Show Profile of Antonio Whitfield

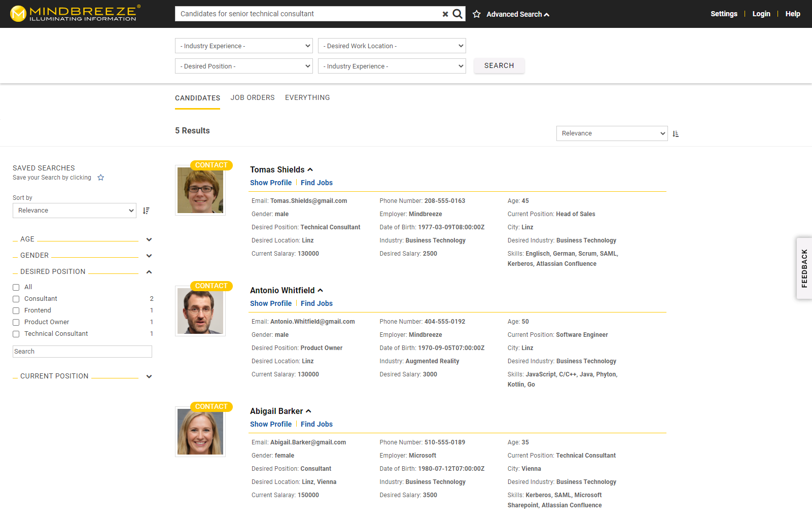click(271, 303)
